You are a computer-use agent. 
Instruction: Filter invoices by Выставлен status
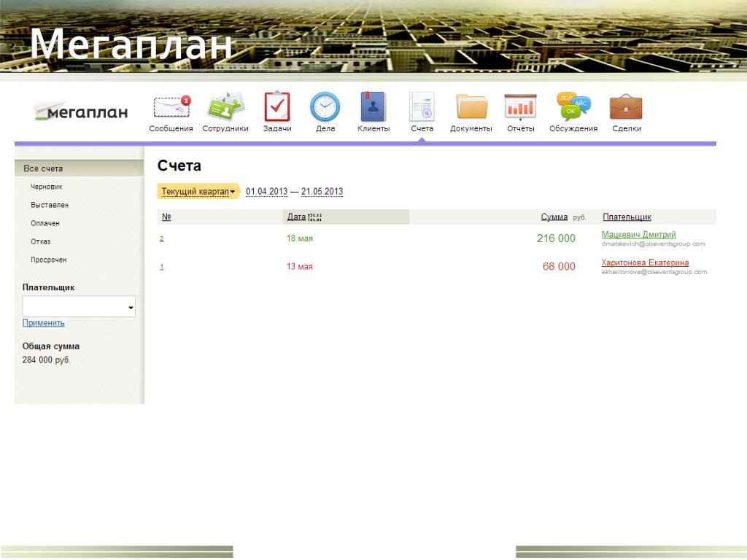50,205
